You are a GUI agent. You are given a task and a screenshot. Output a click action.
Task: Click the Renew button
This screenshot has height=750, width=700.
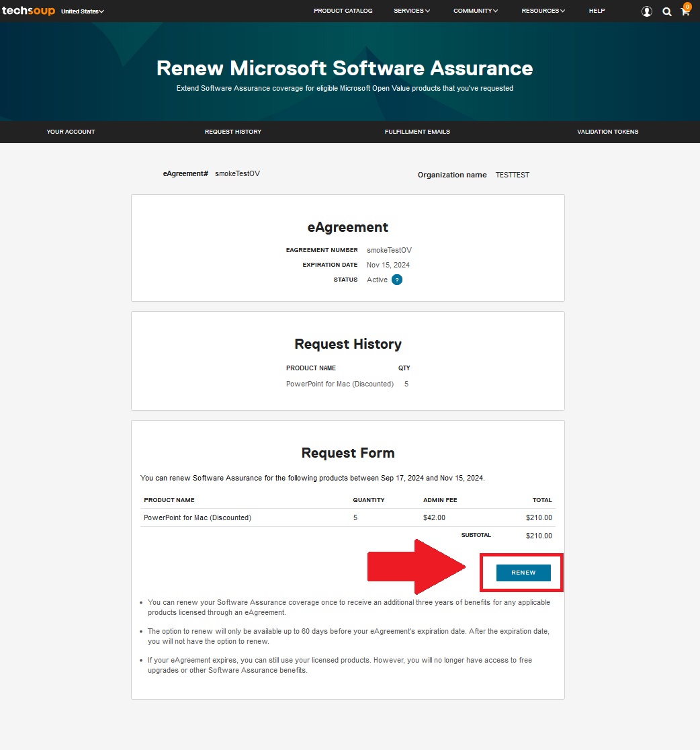[523, 573]
